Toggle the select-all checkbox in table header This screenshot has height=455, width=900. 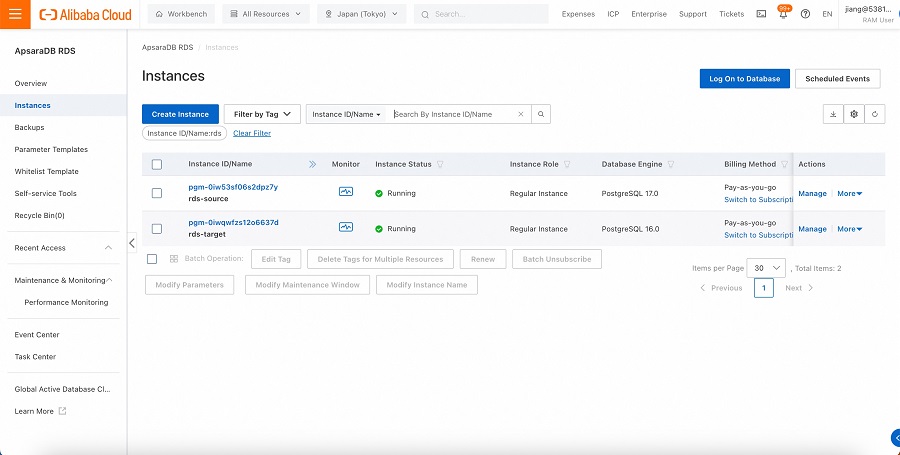click(157, 164)
